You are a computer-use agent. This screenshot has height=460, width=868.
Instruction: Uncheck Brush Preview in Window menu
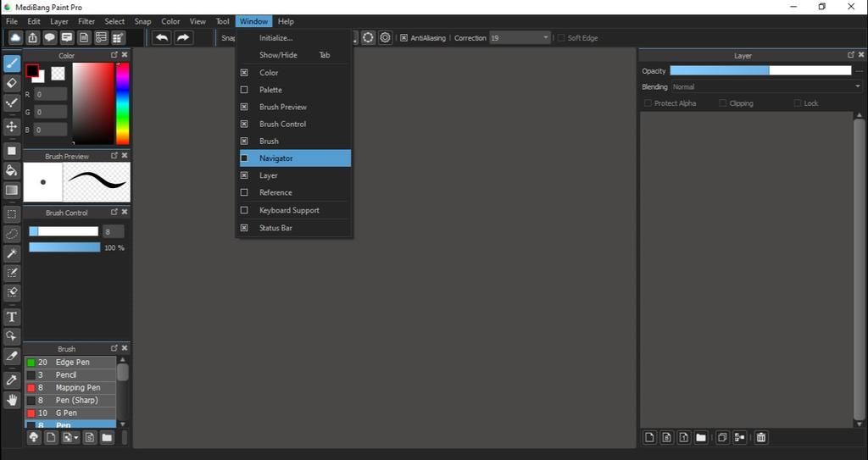[244, 107]
